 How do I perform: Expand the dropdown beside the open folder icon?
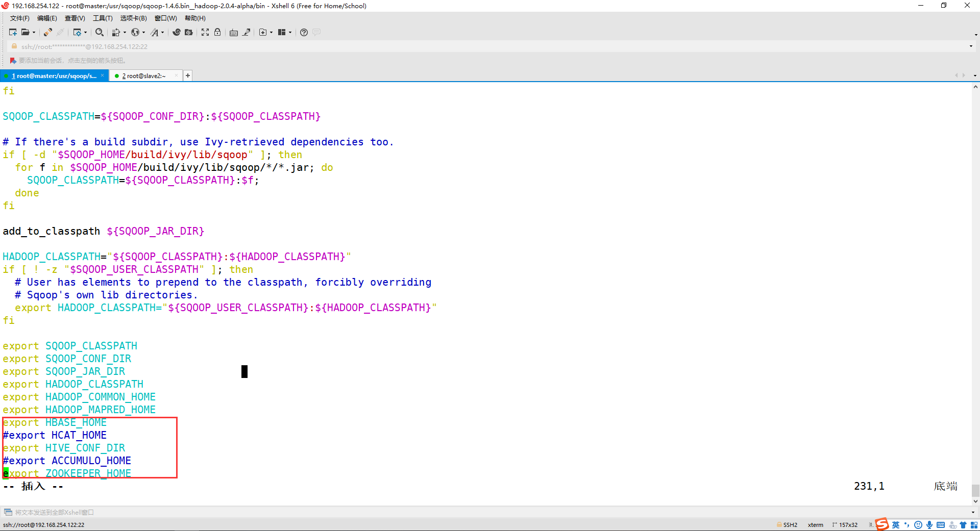(34, 32)
